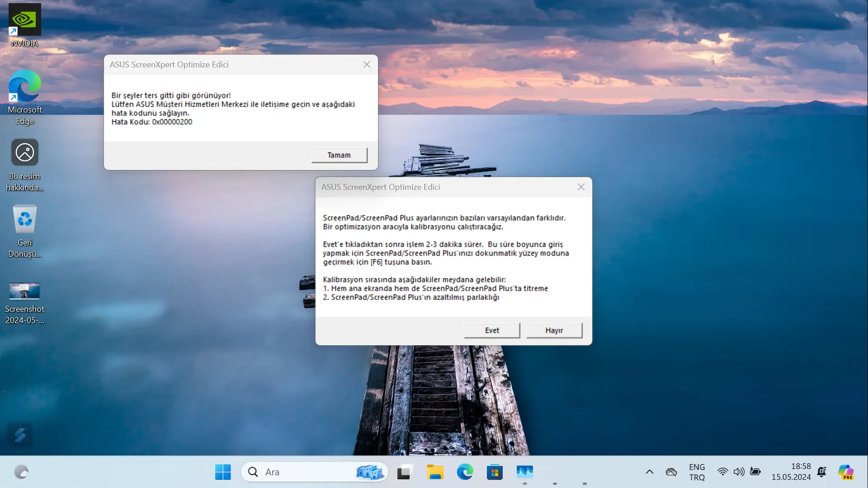Open the NVIDIA desktop shortcut
Viewport: 868px width, 488px height.
[24, 25]
